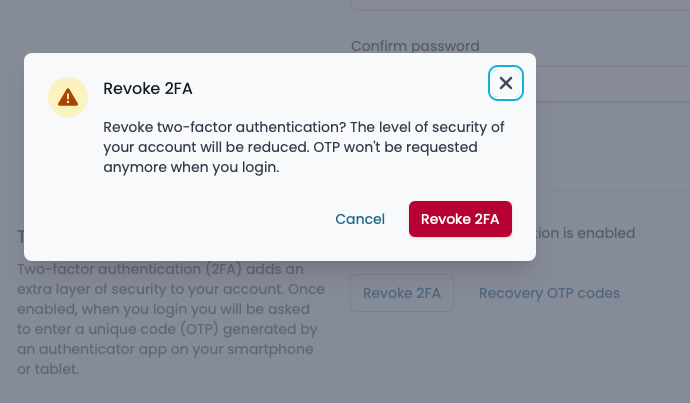
Task: Close the Revoke 2FA dialog with X
Action: (505, 83)
